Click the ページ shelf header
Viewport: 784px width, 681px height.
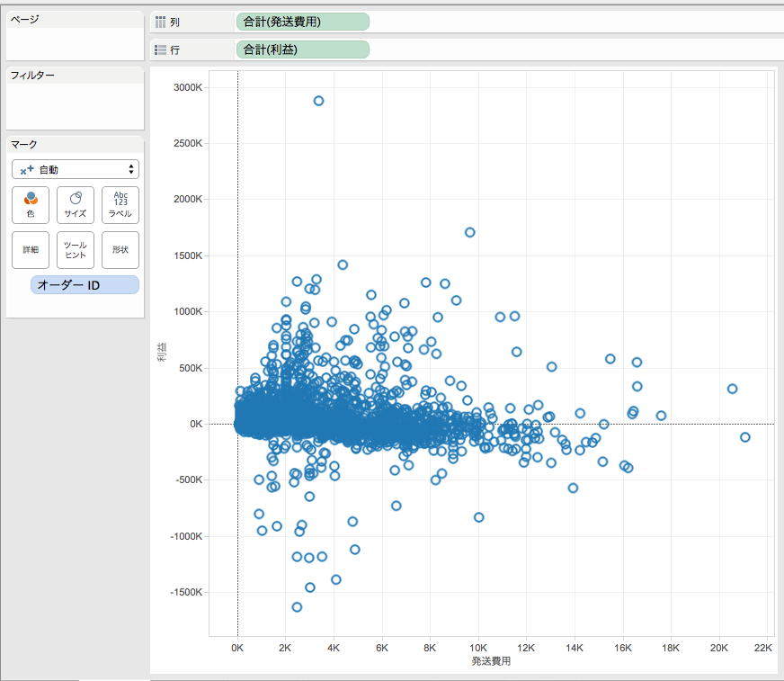[x=25, y=20]
